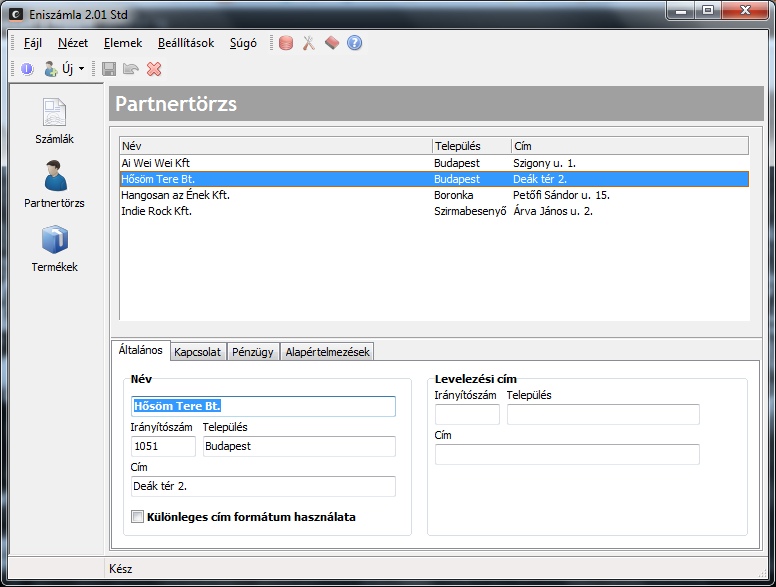776x587 pixels.
Task: Open the Fájl menu
Action: [x=32, y=43]
